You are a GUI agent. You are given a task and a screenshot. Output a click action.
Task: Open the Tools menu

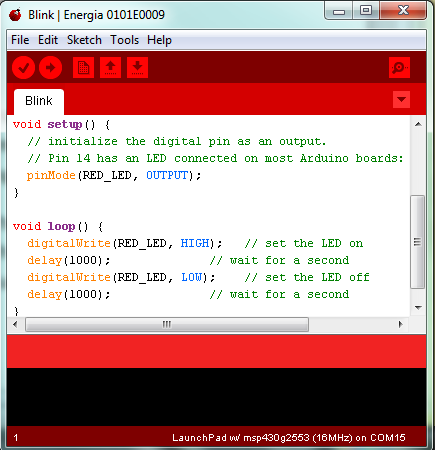124,40
